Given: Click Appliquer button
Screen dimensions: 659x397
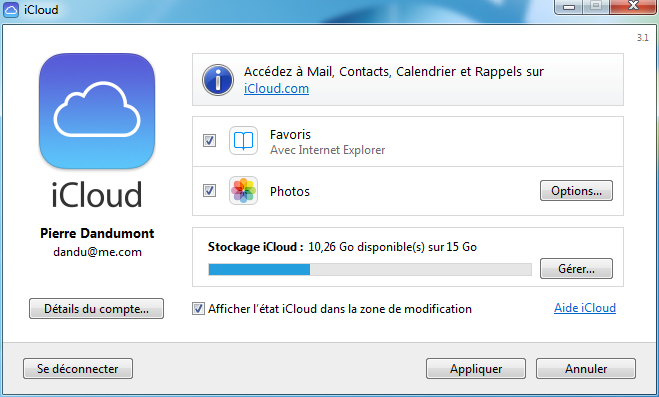Looking at the screenshot, I should [476, 368].
